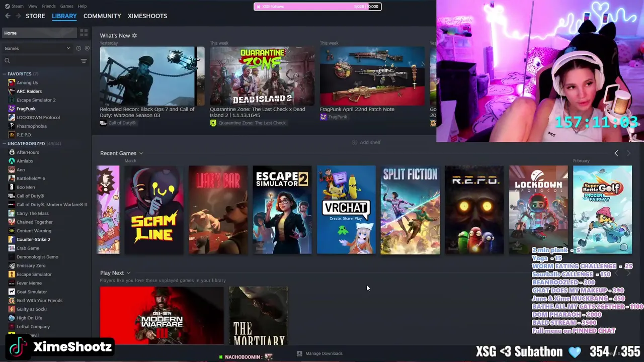This screenshot has width=644, height=362.
Task: Select the Lockdown Protocol game cover
Action: tap(538, 210)
